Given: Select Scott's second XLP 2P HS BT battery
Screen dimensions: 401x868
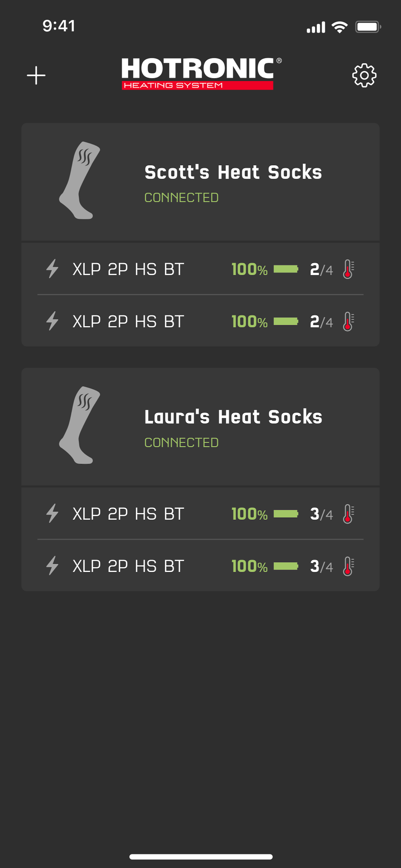Looking at the screenshot, I should (x=128, y=322).
